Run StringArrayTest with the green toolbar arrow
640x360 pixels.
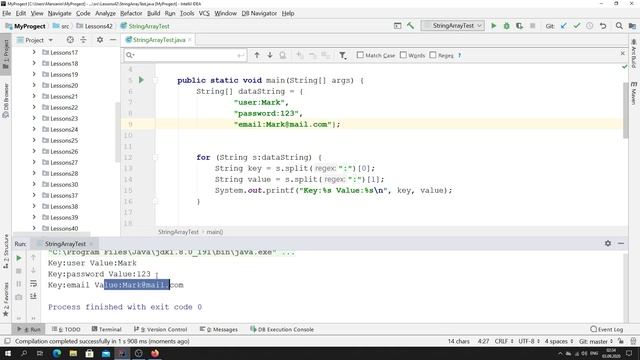[493, 26]
